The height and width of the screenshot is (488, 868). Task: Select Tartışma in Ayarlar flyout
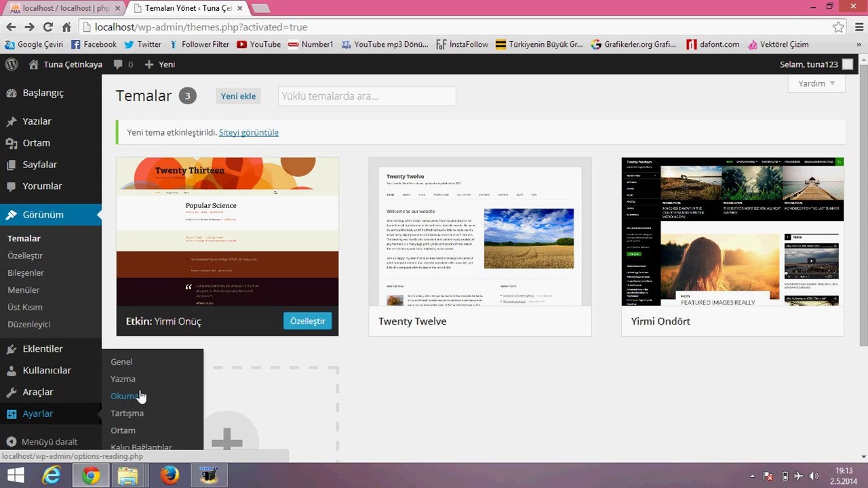click(x=127, y=413)
